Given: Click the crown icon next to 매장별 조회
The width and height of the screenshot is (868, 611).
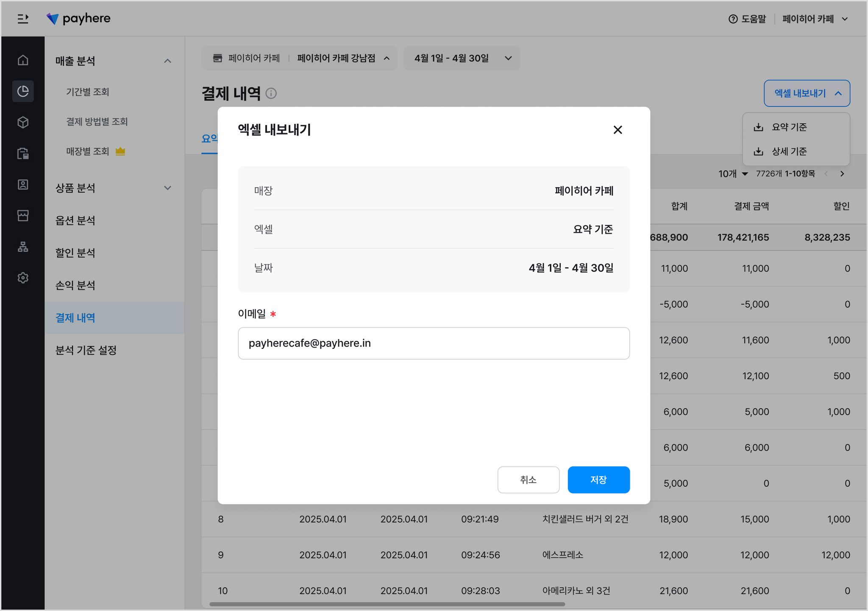Looking at the screenshot, I should point(120,151).
